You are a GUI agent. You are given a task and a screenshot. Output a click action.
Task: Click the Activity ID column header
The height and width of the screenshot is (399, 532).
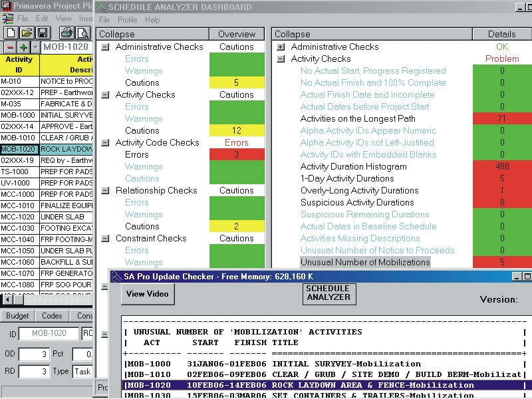point(19,65)
